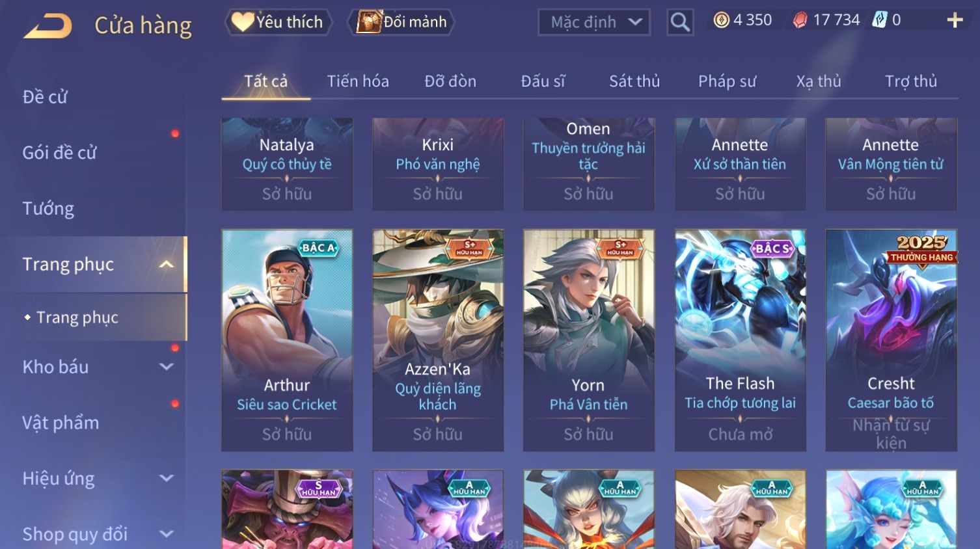Open Arthur Siêu sao Cricket skin card

click(x=287, y=340)
